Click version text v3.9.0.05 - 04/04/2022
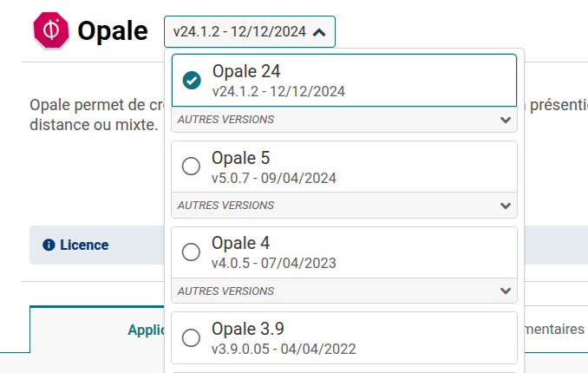The image size is (588, 373). click(x=284, y=350)
